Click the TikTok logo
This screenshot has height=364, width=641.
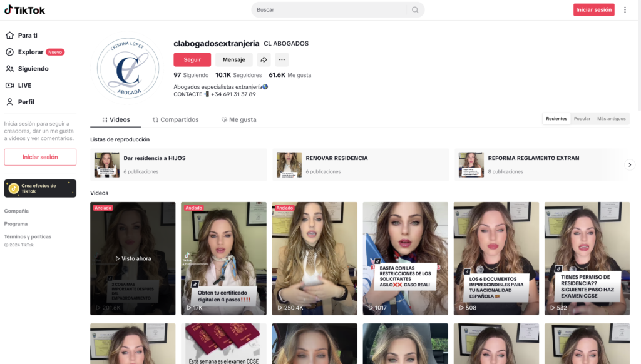pos(24,10)
